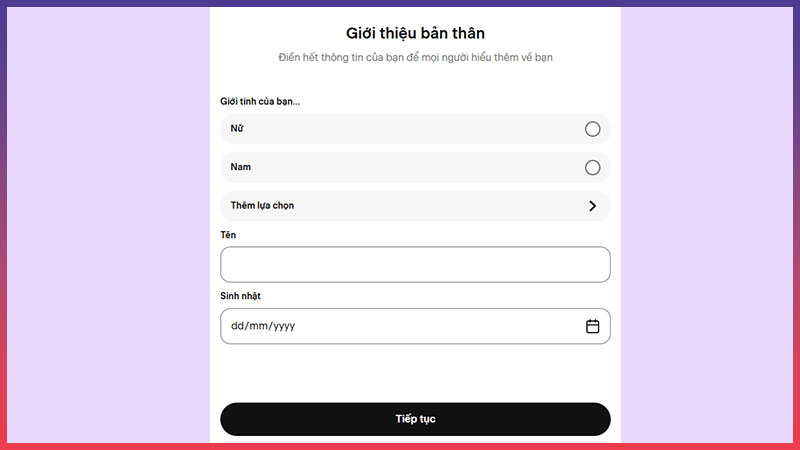Click the 'Điền hết thông tin của bạn' subtitle
The height and width of the screenshot is (450, 800).
pos(415,57)
